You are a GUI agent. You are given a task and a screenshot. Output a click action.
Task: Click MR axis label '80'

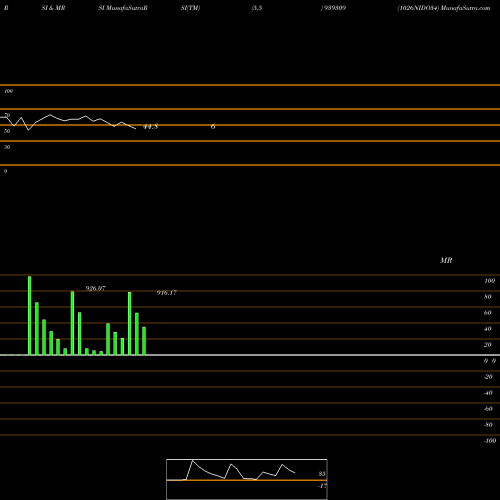tap(488, 297)
